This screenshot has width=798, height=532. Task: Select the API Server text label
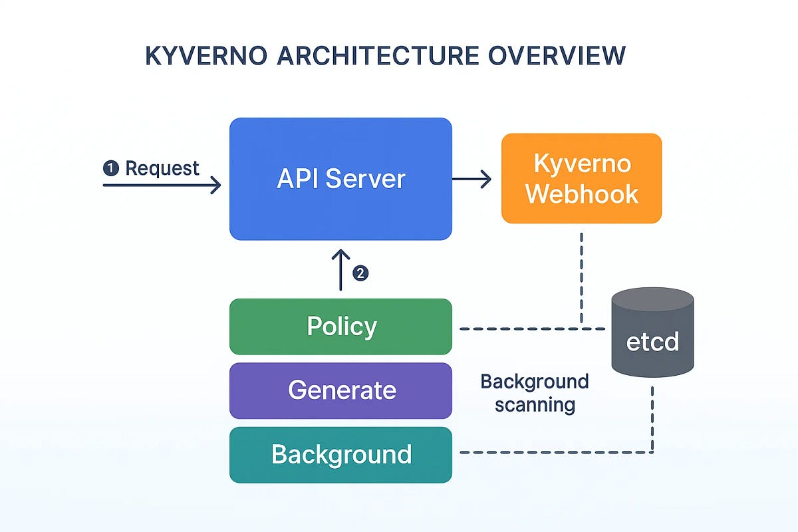pos(340,178)
